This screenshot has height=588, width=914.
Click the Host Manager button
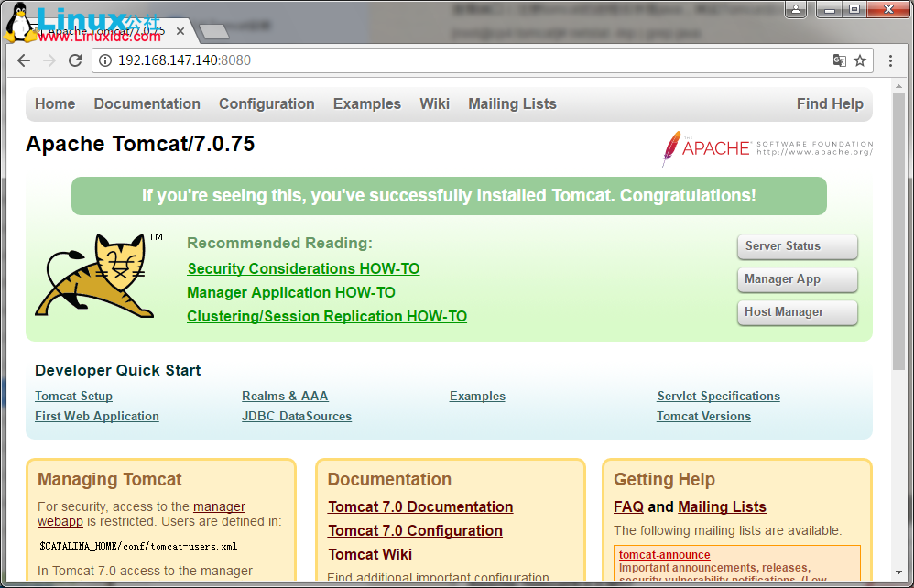(x=797, y=312)
